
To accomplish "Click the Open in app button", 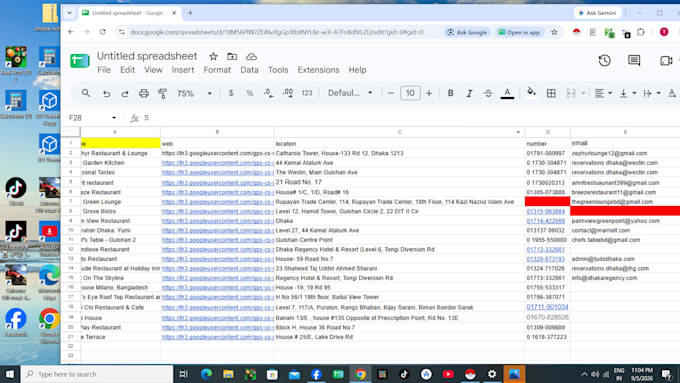I will click(520, 32).
